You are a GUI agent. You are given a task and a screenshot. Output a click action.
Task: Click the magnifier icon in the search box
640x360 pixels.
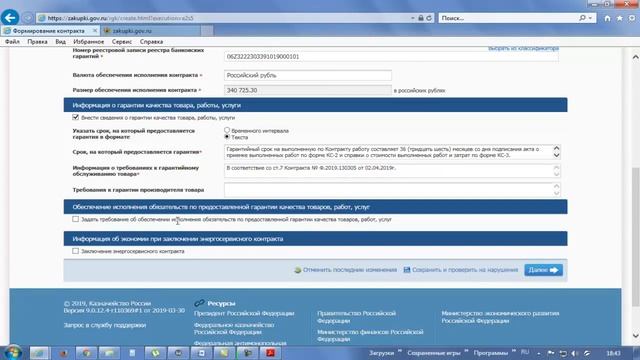tap(582, 18)
